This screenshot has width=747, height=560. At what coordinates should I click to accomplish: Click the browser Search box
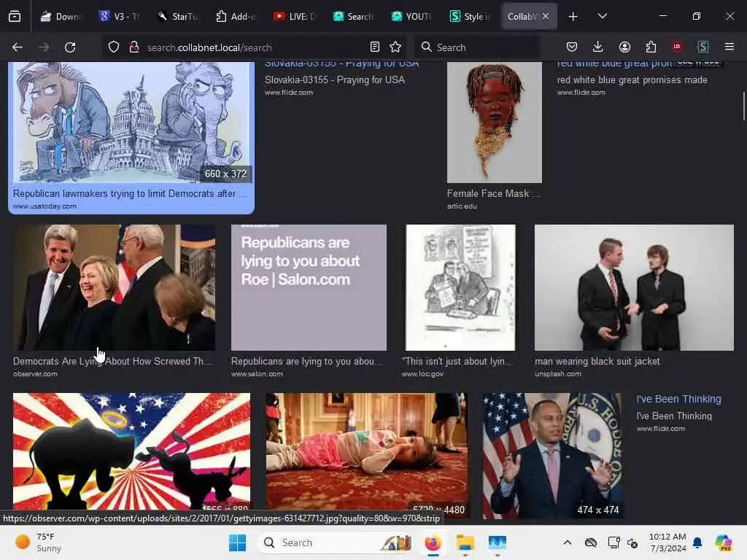(x=477, y=47)
